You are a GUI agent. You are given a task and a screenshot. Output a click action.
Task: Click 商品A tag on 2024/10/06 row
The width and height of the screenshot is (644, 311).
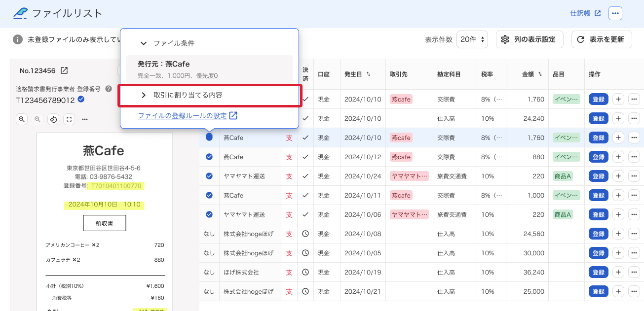coord(563,214)
